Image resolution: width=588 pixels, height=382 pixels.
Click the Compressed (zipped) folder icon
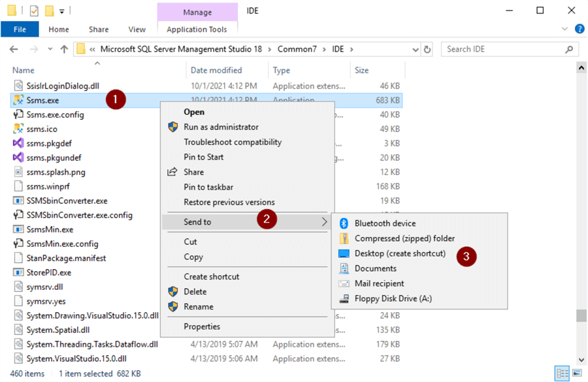click(344, 238)
